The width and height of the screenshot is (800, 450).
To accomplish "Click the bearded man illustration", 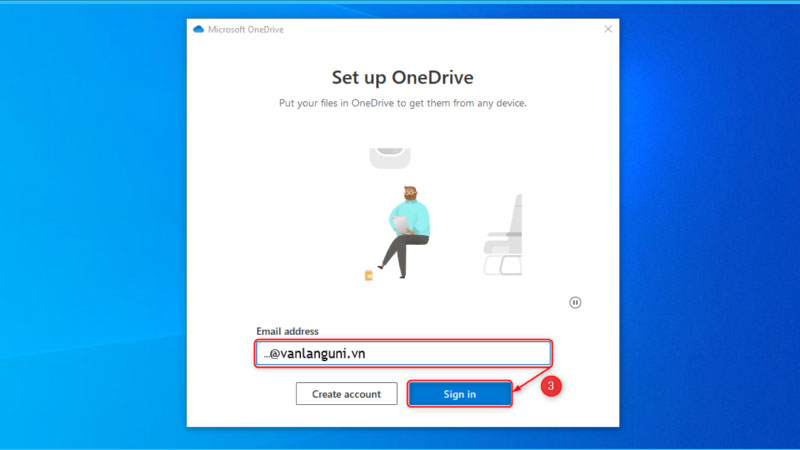I will (x=406, y=232).
